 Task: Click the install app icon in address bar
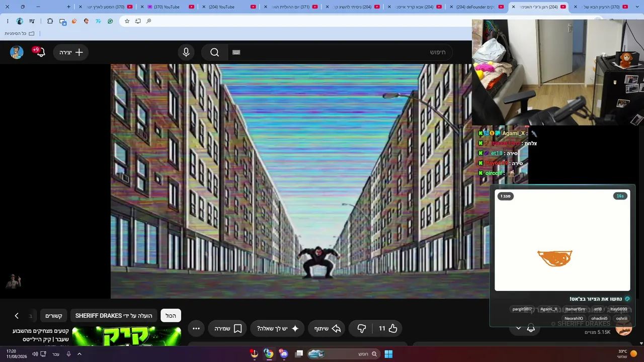138,21
